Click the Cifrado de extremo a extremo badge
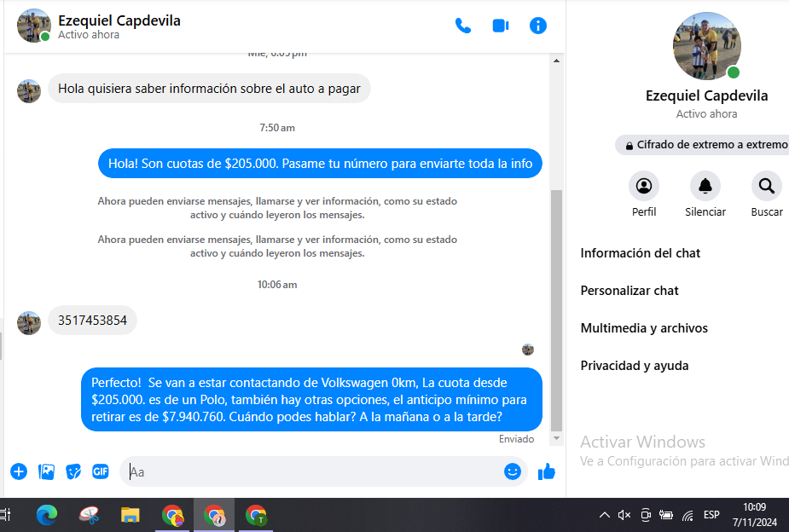 (x=702, y=145)
